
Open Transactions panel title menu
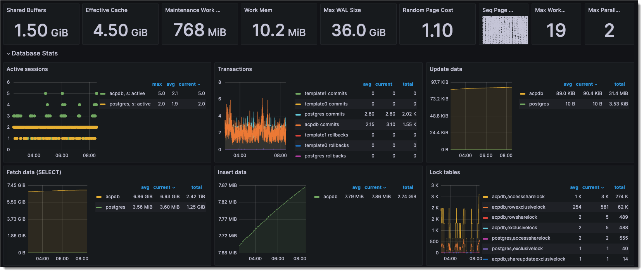(x=235, y=69)
